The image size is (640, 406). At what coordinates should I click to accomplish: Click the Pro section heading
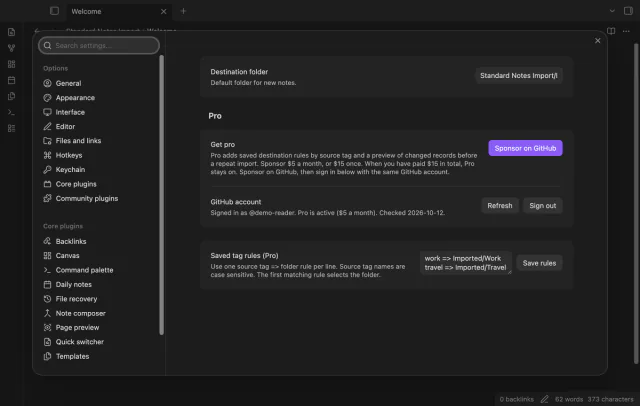tap(215, 116)
